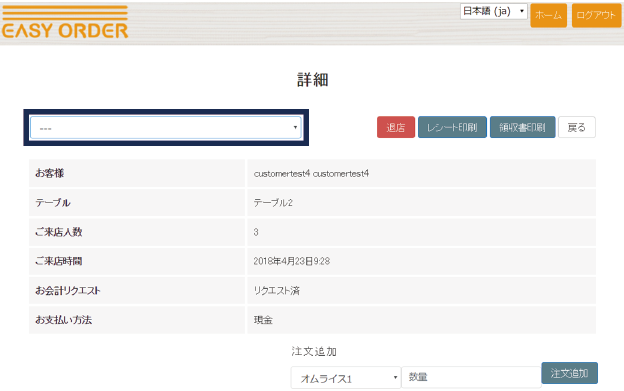Click the 'お会計リクエスト' row label

point(68,291)
